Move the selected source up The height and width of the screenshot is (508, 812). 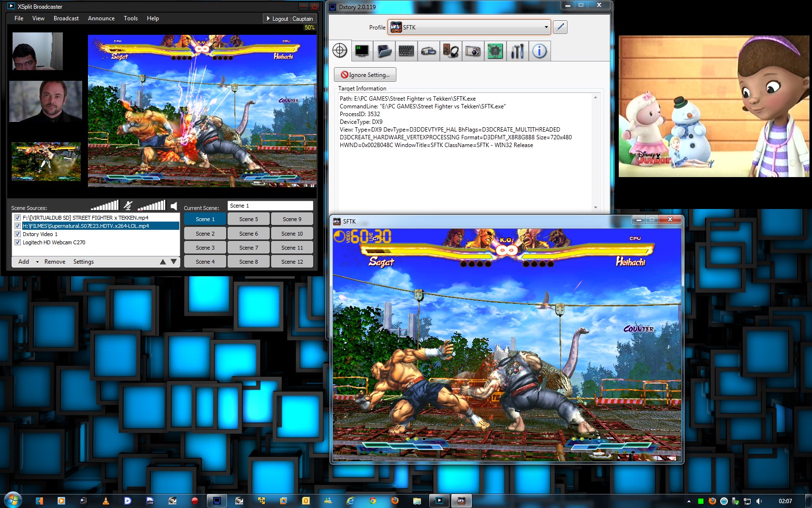pos(163,262)
